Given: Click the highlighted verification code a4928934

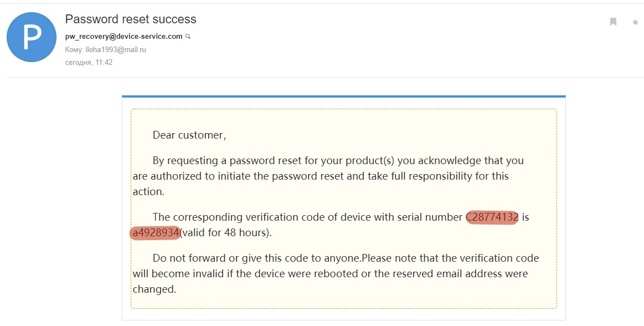Looking at the screenshot, I should point(156,233).
